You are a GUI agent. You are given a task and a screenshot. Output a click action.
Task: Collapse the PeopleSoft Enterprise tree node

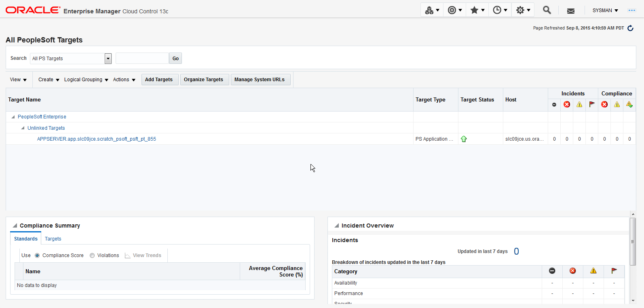coord(13,117)
